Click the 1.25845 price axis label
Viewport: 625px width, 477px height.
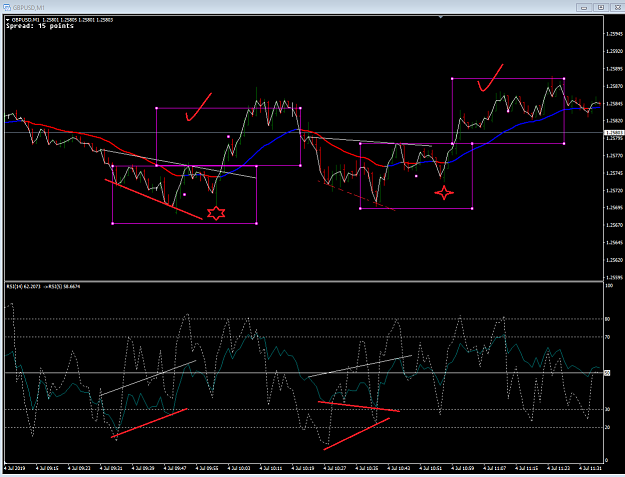pyautogui.click(x=614, y=104)
